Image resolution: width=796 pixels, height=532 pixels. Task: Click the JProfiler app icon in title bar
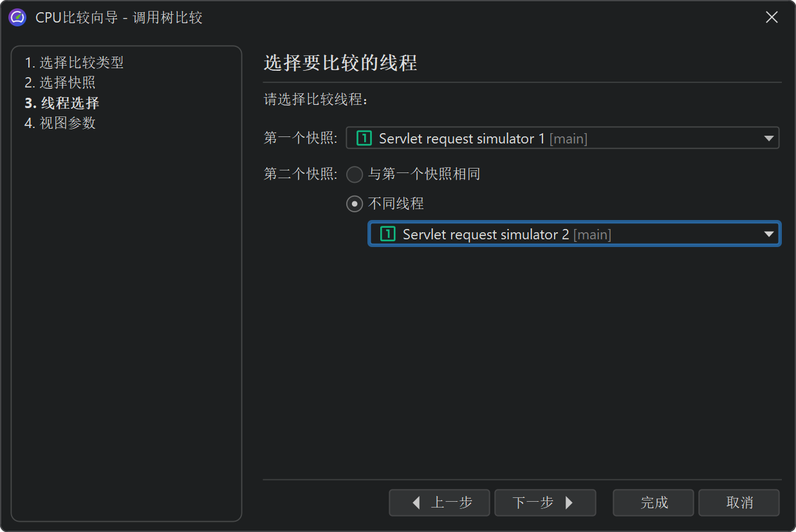point(17,17)
